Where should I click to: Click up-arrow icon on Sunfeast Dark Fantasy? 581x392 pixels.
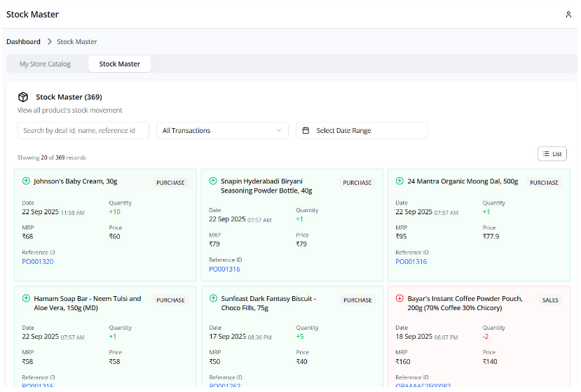(213, 299)
